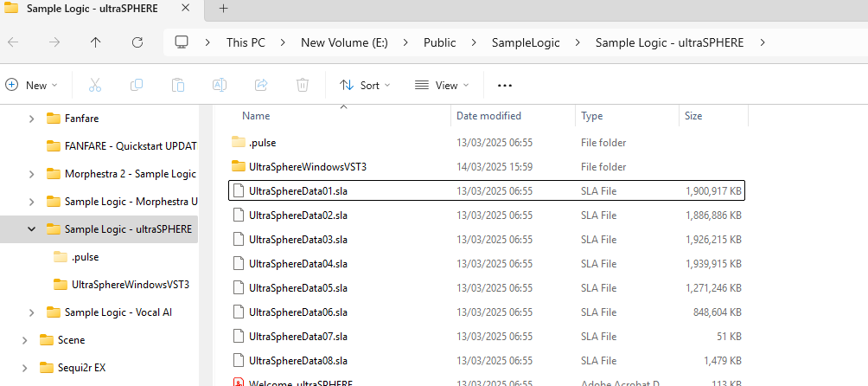868x386 pixels.
Task: Click the New Volume (E:) breadcrumb
Action: click(344, 42)
